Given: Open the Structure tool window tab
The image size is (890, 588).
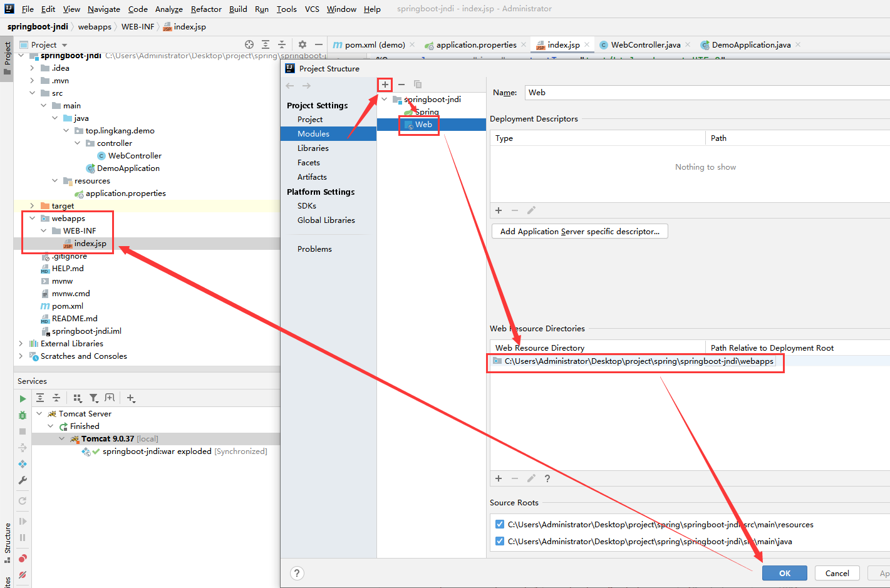Looking at the screenshot, I should click(8, 542).
